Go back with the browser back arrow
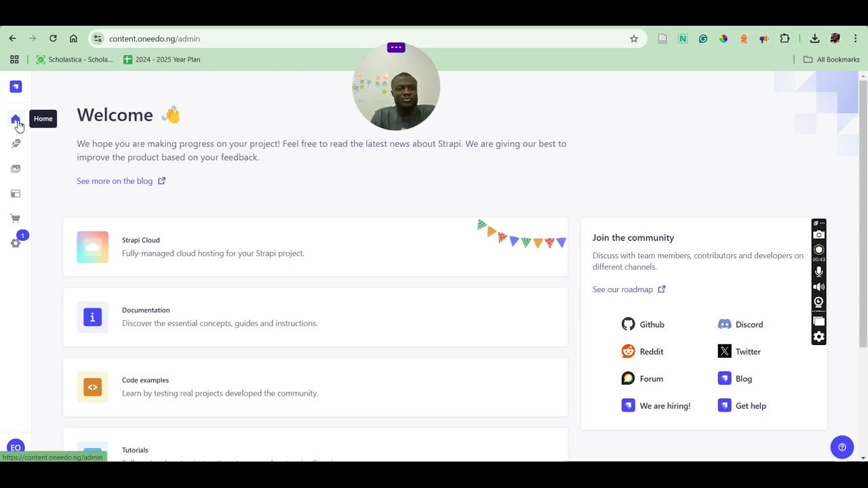This screenshot has width=868, height=488. coord(12,39)
